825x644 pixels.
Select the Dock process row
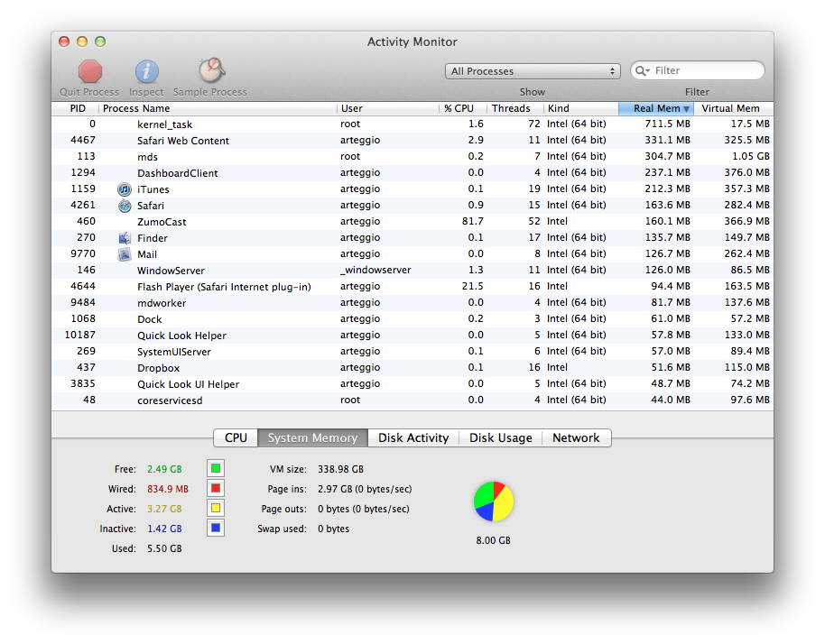412,319
